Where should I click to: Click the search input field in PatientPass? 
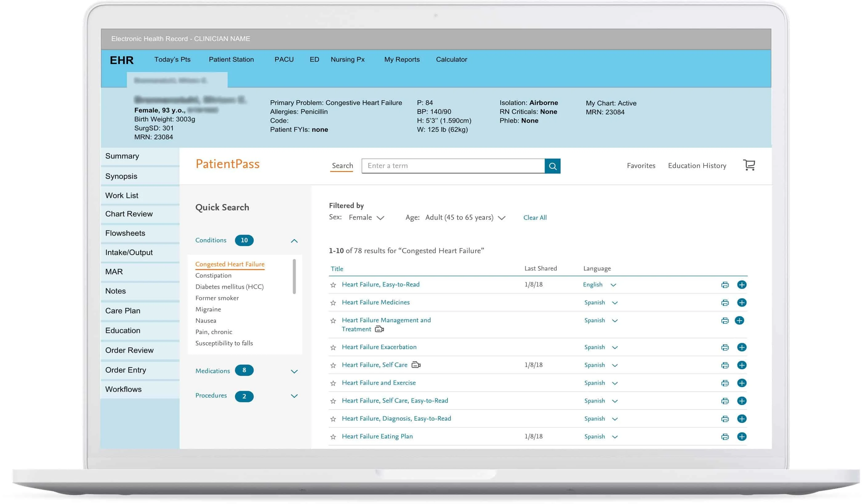tap(452, 166)
